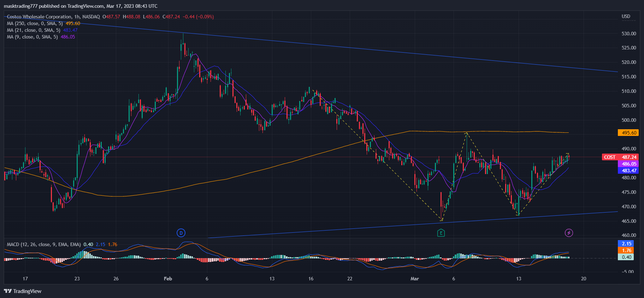Click the -0.44 (-0.09%) change value
644x298 pixels.
[198, 17]
